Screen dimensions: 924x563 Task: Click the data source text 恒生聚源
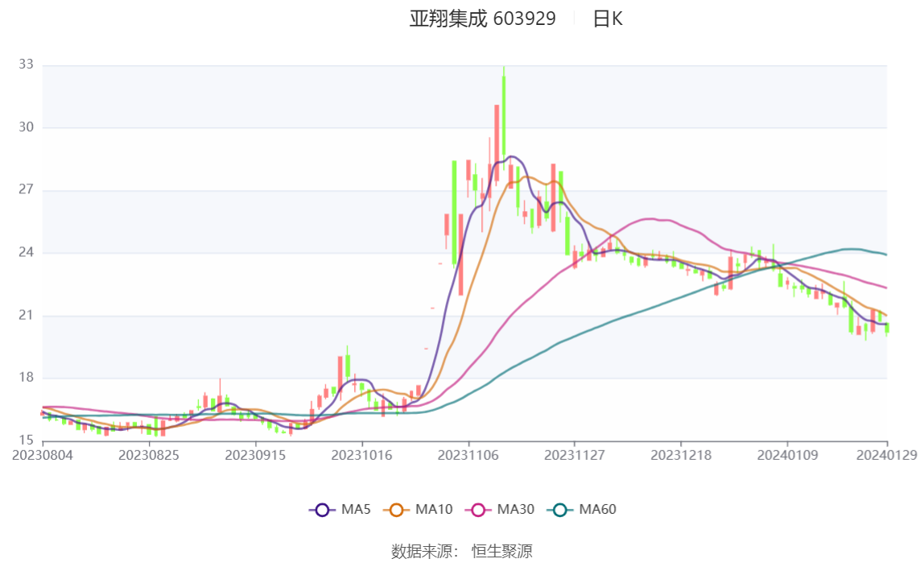[x=502, y=551]
